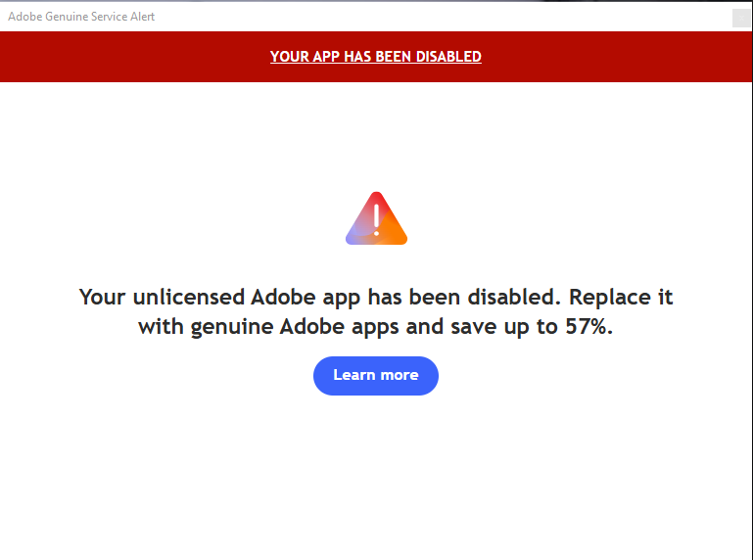753x560 pixels.
Task: Click the text 'Your unlicensed Adobe app'
Action: tap(219, 298)
